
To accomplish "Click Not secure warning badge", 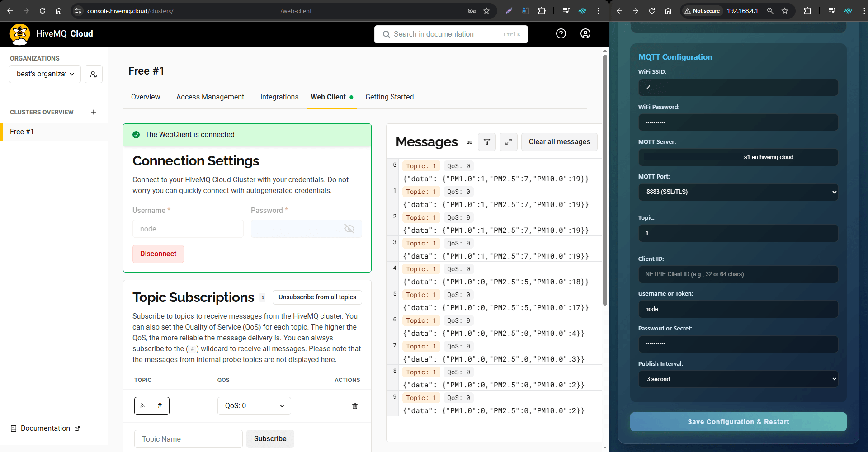I will click(702, 11).
